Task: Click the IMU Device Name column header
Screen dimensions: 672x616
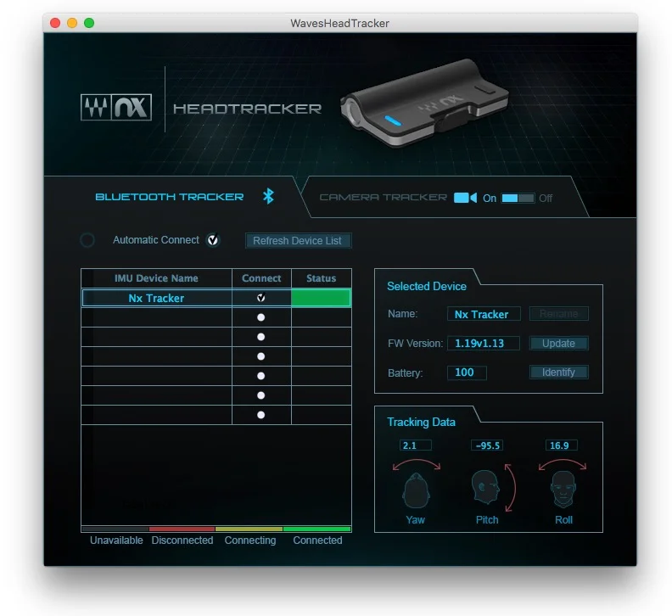Action: click(156, 278)
